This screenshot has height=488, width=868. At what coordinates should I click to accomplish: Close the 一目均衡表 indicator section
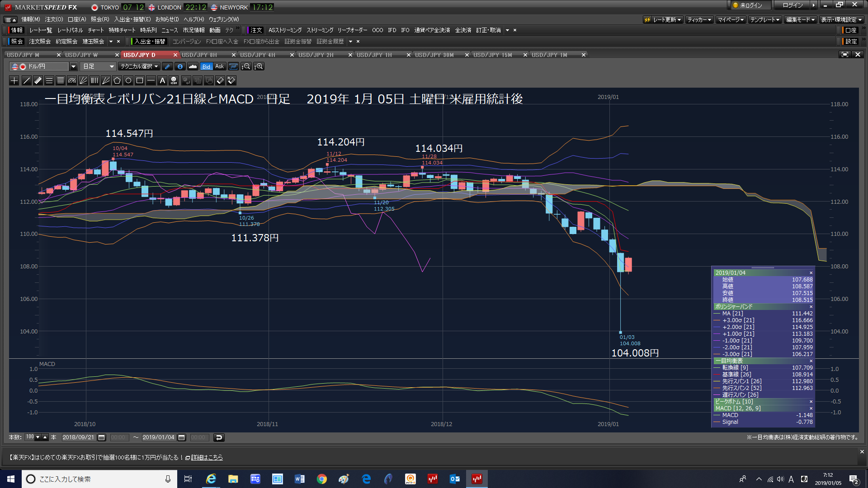pos(811,361)
